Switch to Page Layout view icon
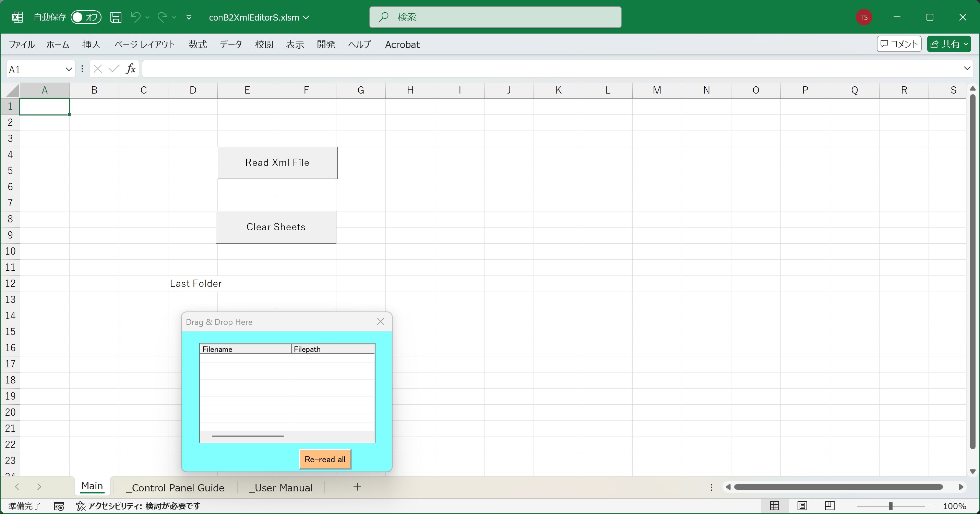Image resolution: width=980 pixels, height=514 pixels. 802,506
